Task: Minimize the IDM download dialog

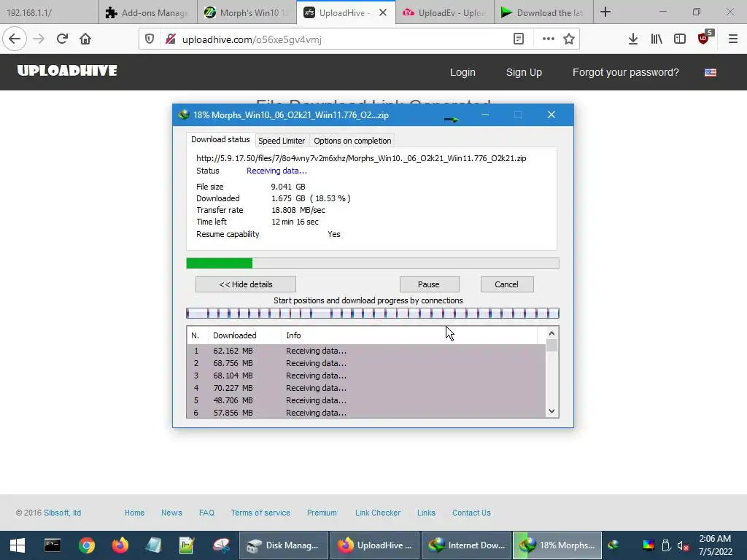Action: pos(485,114)
